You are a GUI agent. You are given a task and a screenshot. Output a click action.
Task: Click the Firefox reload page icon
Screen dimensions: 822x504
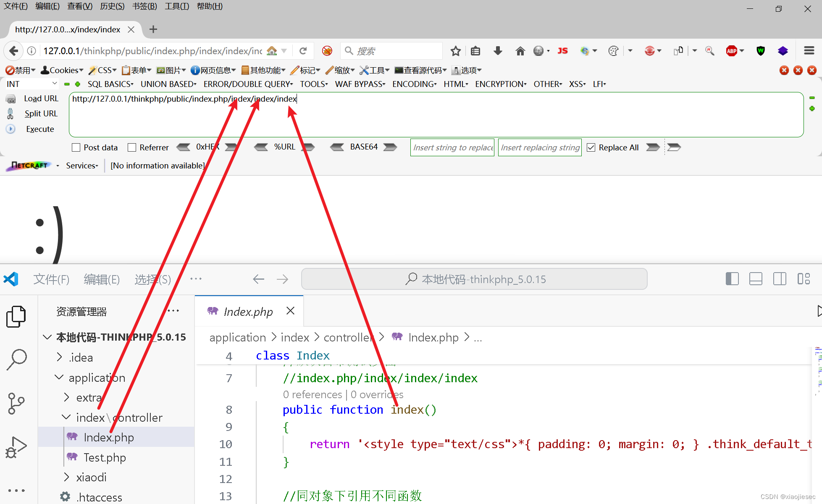click(303, 51)
